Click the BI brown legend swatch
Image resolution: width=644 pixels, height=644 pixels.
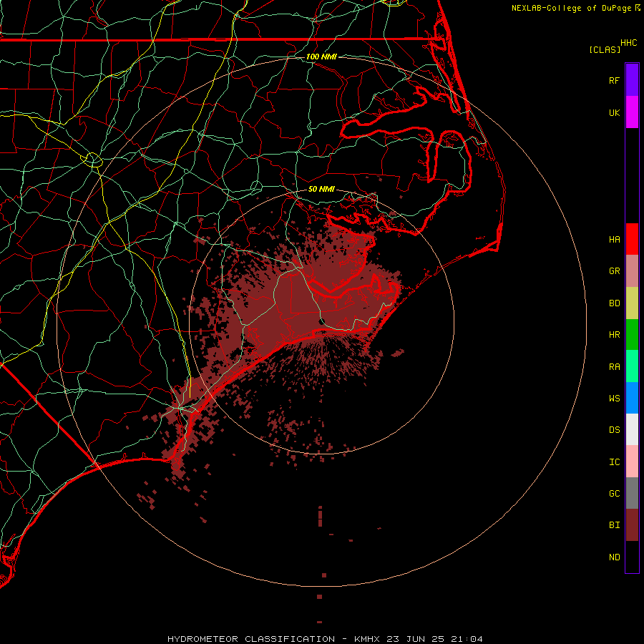click(x=632, y=525)
